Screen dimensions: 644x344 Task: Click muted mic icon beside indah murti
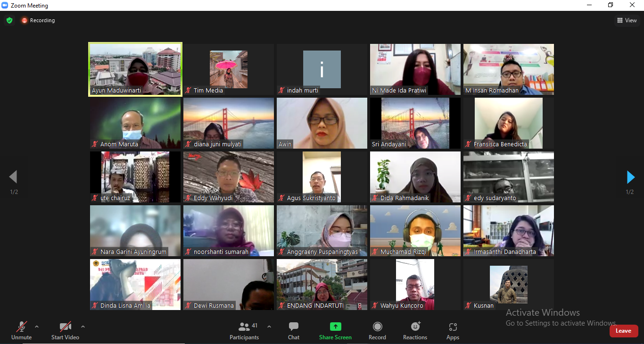click(x=282, y=90)
